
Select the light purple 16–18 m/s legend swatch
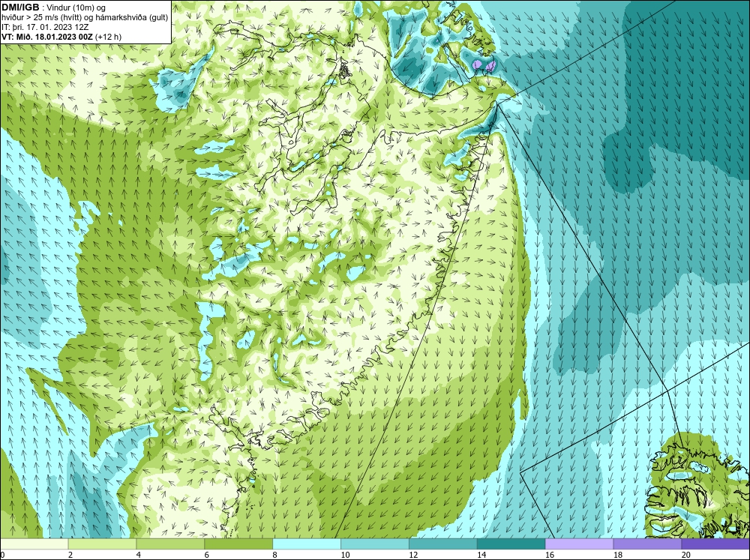(579, 544)
